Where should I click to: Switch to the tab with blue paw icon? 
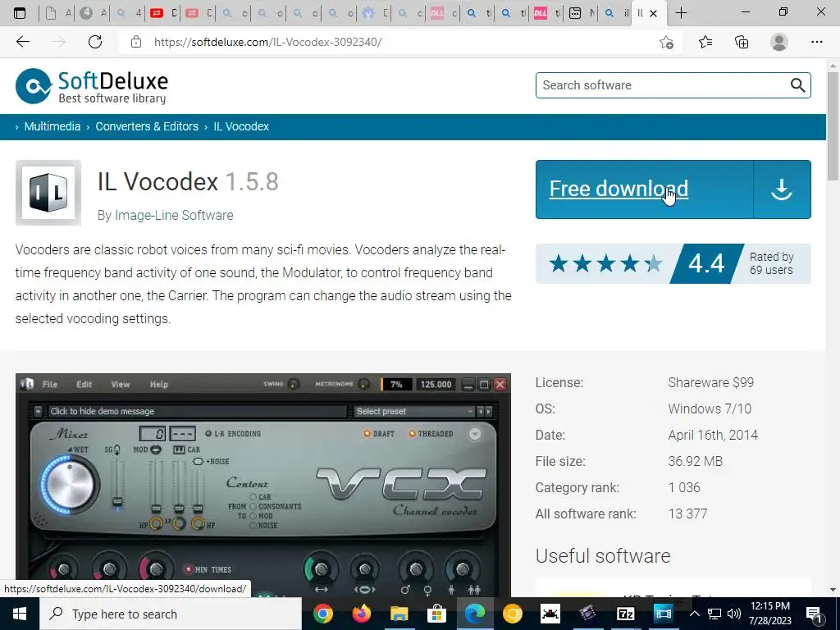pos(374,13)
